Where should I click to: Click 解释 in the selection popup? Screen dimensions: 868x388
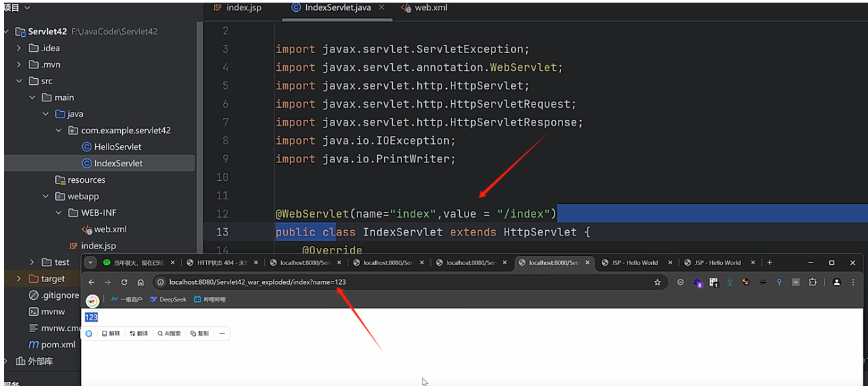[111, 333]
